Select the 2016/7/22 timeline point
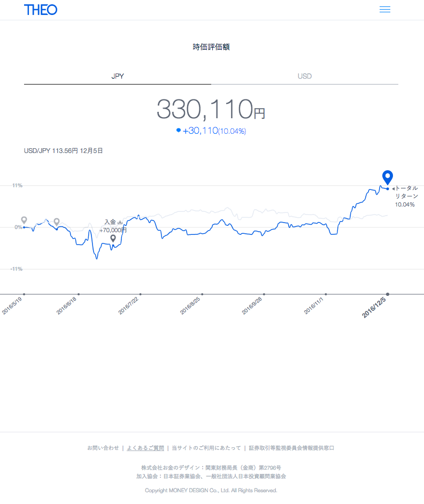424x504 pixels. click(140, 294)
